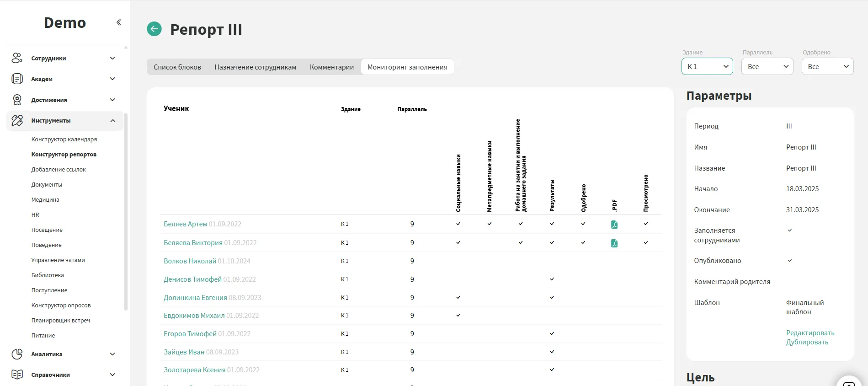Toggle Заполняется сотрудниками checkmark

pos(789,231)
